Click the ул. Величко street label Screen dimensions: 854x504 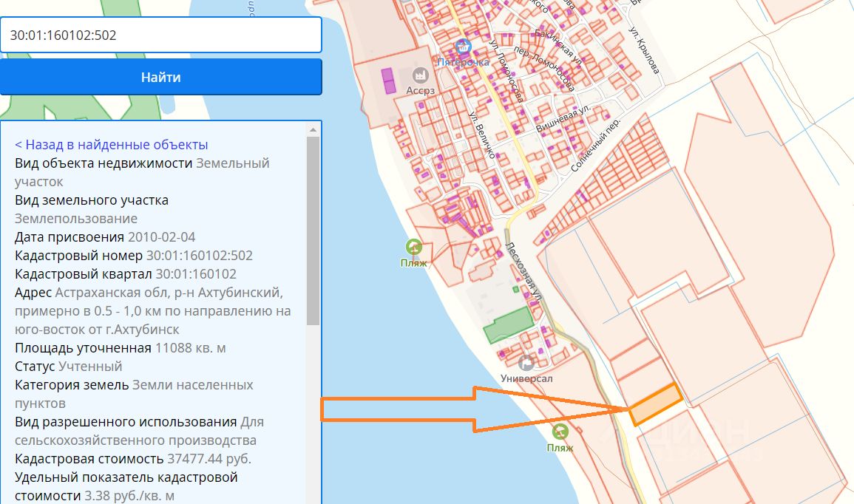(482, 135)
